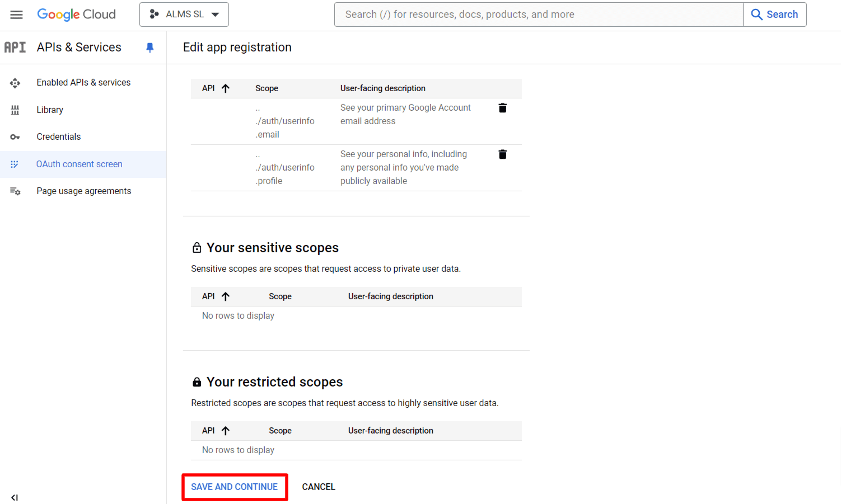Go to Credentials page

tap(58, 137)
